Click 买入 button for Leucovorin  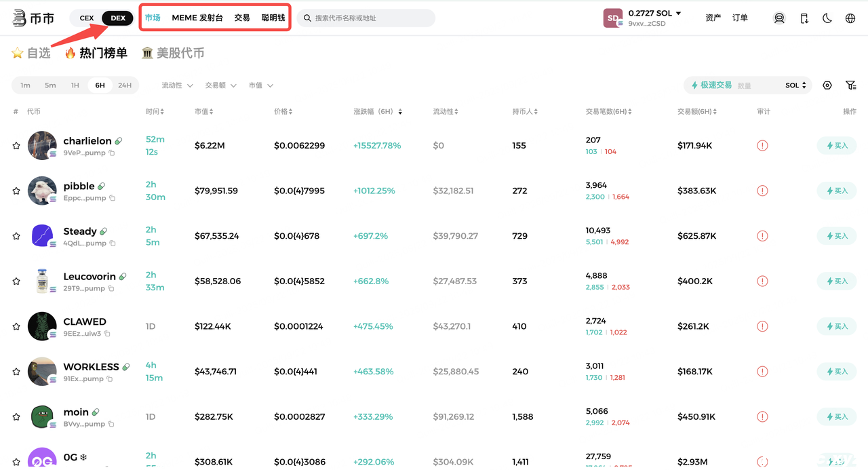(836, 281)
